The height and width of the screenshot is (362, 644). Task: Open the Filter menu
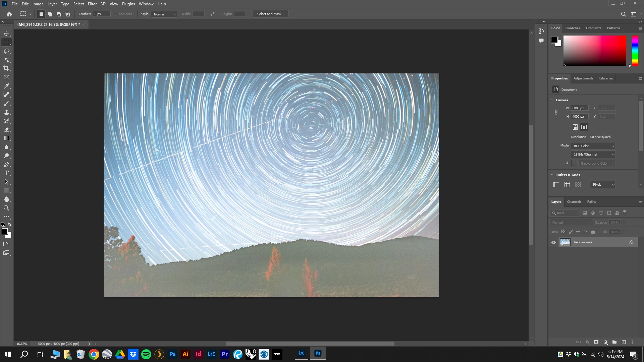pos(92,4)
